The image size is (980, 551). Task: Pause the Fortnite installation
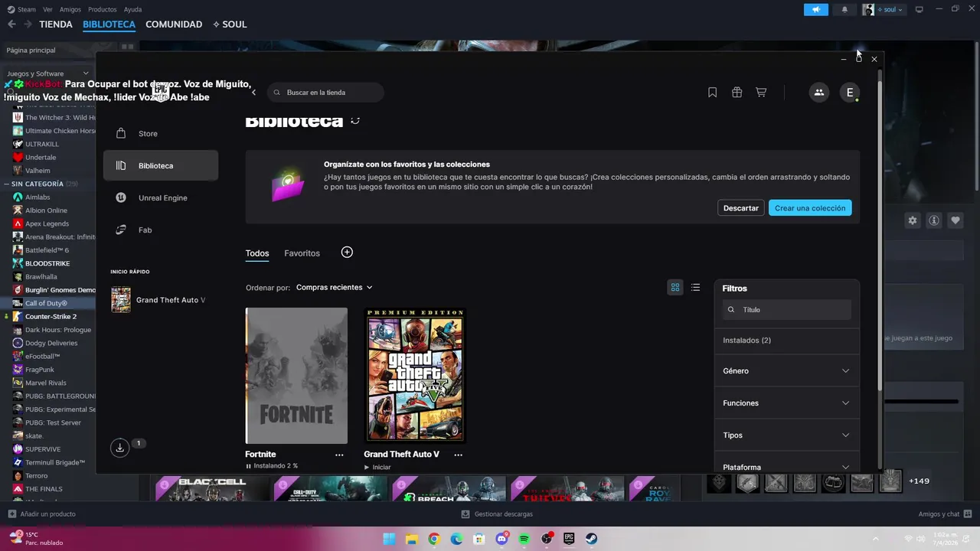tap(248, 466)
